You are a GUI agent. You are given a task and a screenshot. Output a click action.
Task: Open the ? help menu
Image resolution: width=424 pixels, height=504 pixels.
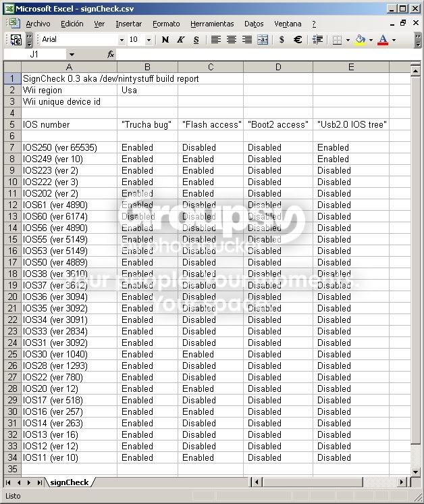click(314, 24)
